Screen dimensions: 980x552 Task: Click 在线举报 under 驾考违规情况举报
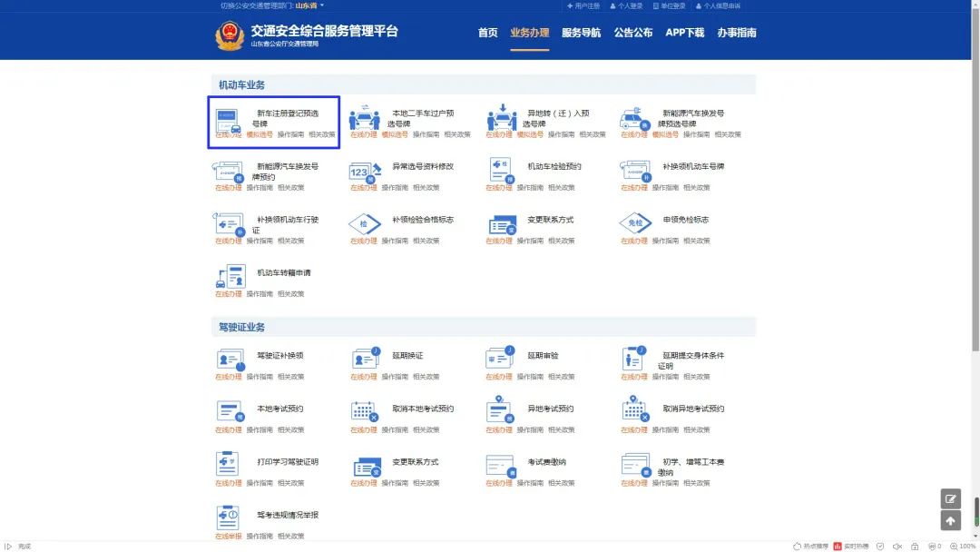pyautogui.click(x=228, y=537)
